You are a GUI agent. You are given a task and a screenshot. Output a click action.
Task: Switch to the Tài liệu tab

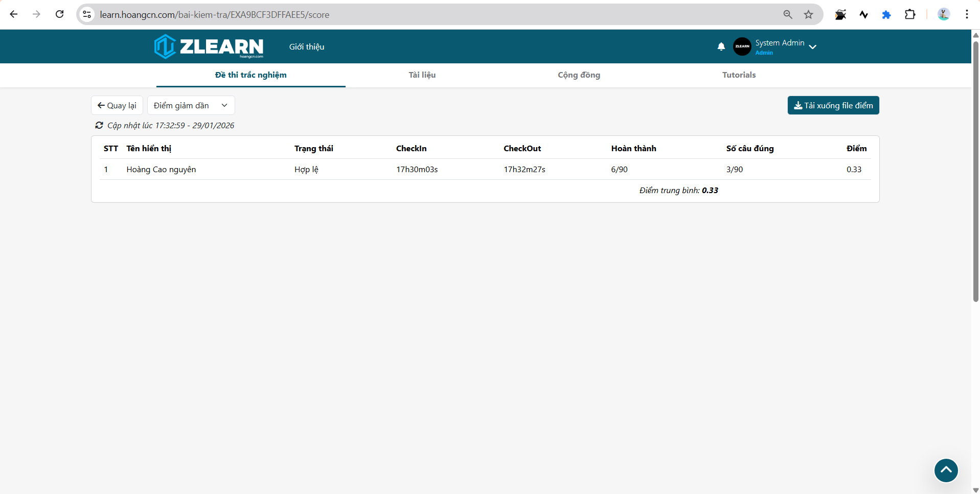pyautogui.click(x=422, y=75)
